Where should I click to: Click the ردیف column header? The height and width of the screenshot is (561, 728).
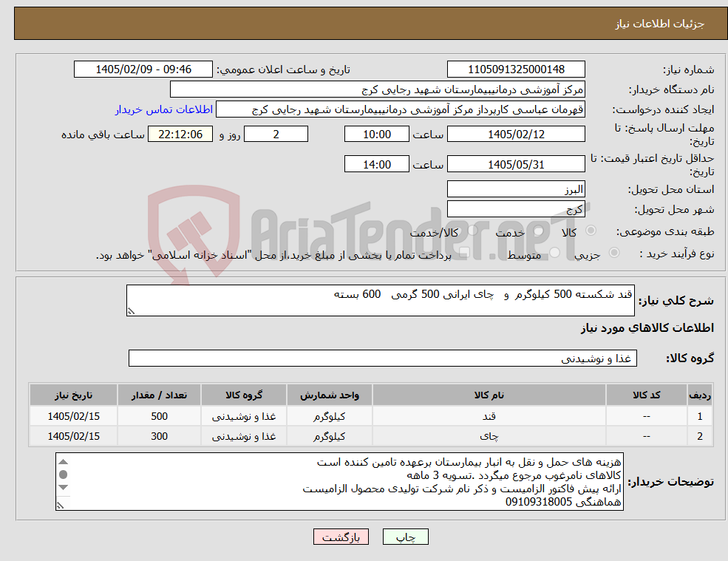[700, 395]
